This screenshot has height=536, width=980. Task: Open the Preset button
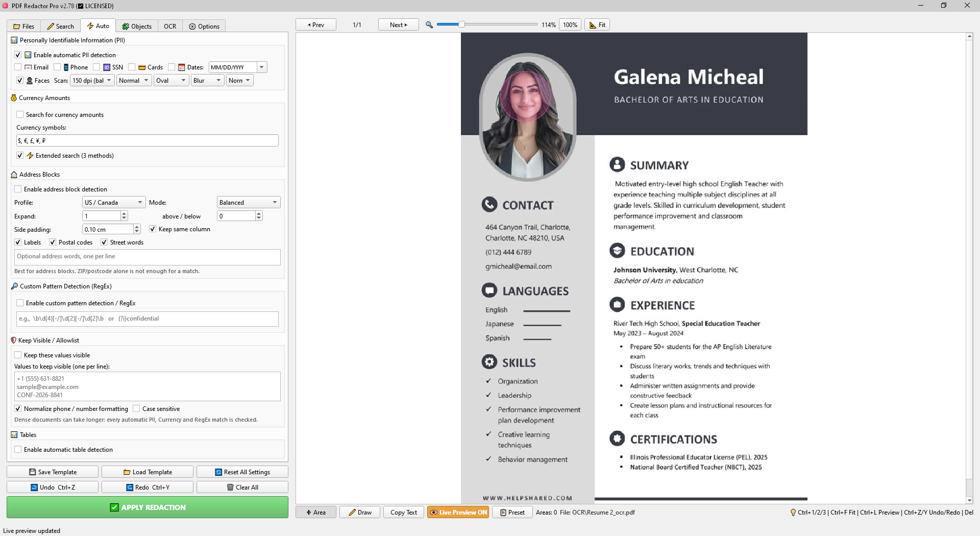pos(512,513)
